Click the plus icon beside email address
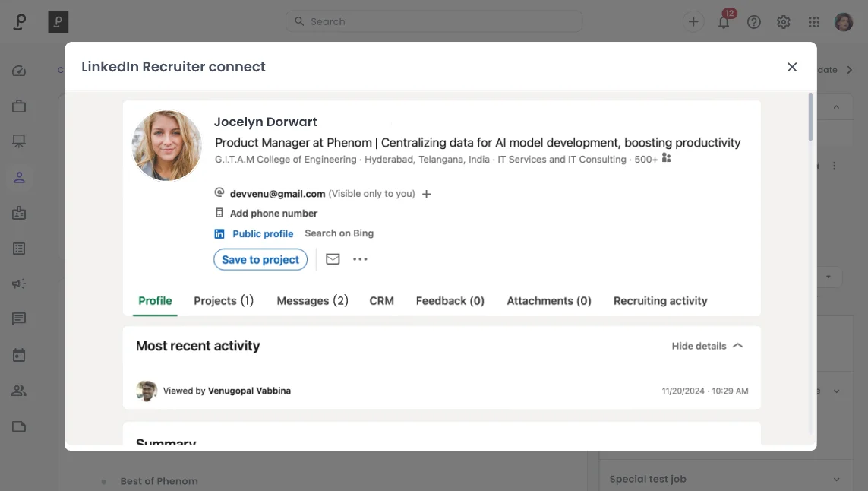This screenshot has width=868, height=491. [426, 194]
